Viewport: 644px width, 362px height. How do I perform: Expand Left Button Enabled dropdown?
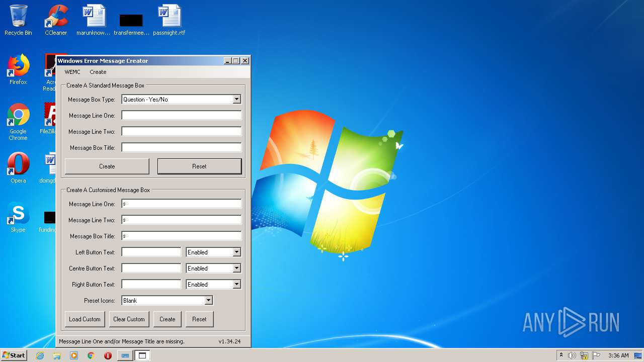[x=236, y=252]
